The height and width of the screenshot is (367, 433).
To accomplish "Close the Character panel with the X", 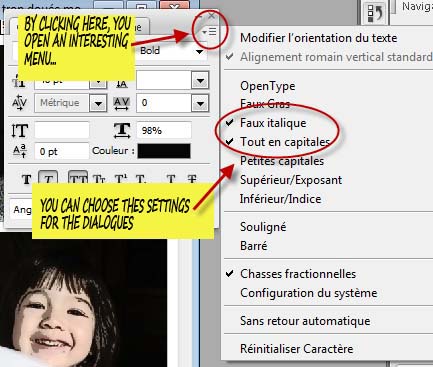I will click(211, 16).
